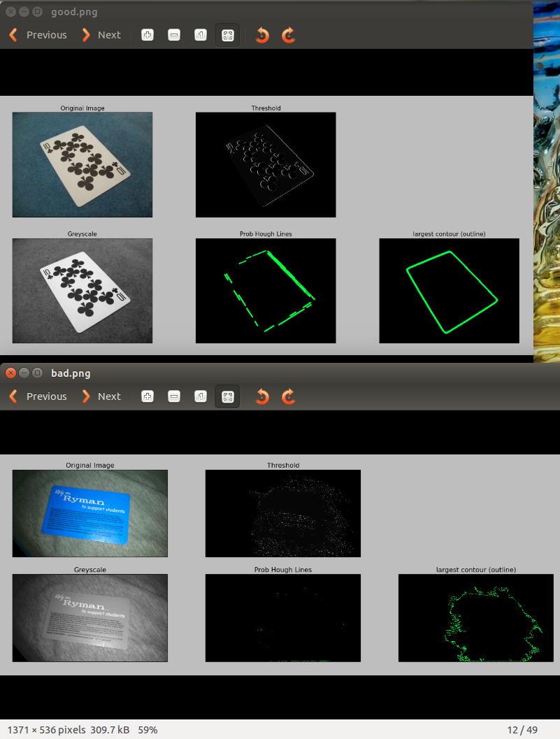This screenshot has width=560, height=739.
Task: Click 'Prob Hough Lines' label in good.png
Action: pyautogui.click(x=266, y=234)
